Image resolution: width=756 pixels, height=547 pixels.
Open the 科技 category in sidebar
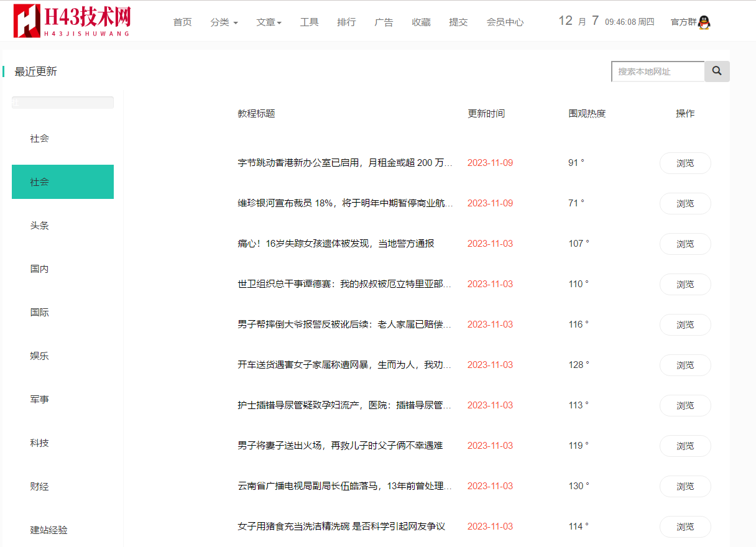(x=40, y=443)
